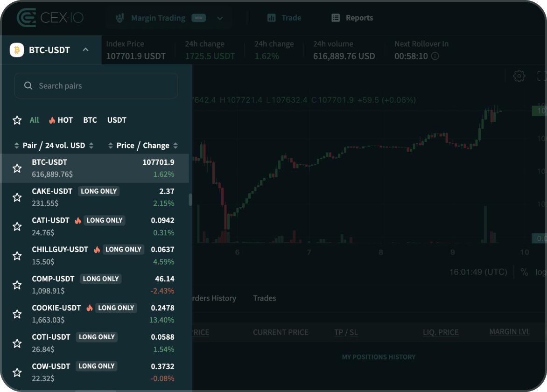Select the BTC-USDT pair row
547x392 pixels.
(95, 168)
